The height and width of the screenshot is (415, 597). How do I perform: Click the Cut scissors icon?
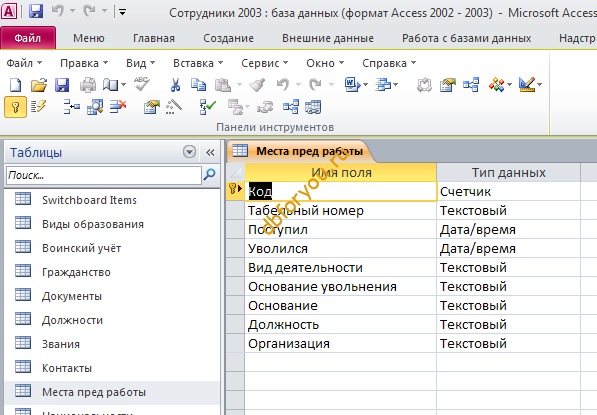[x=175, y=85]
